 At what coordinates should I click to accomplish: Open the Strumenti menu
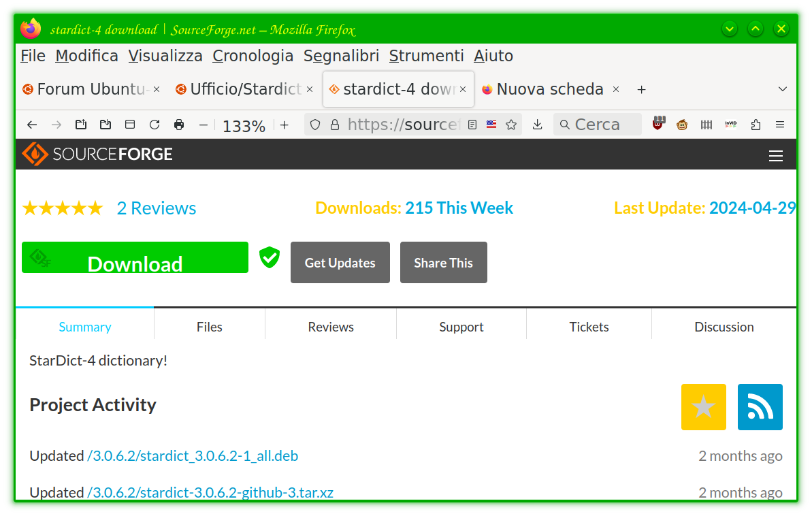pos(426,56)
